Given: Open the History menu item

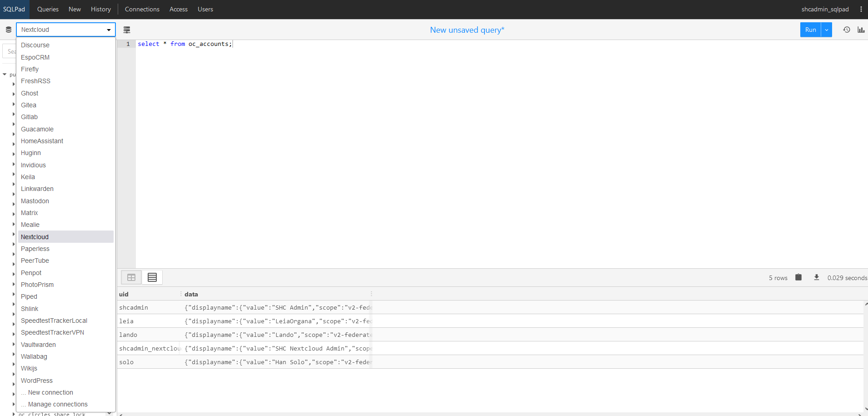Looking at the screenshot, I should pyautogui.click(x=101, y=9).
